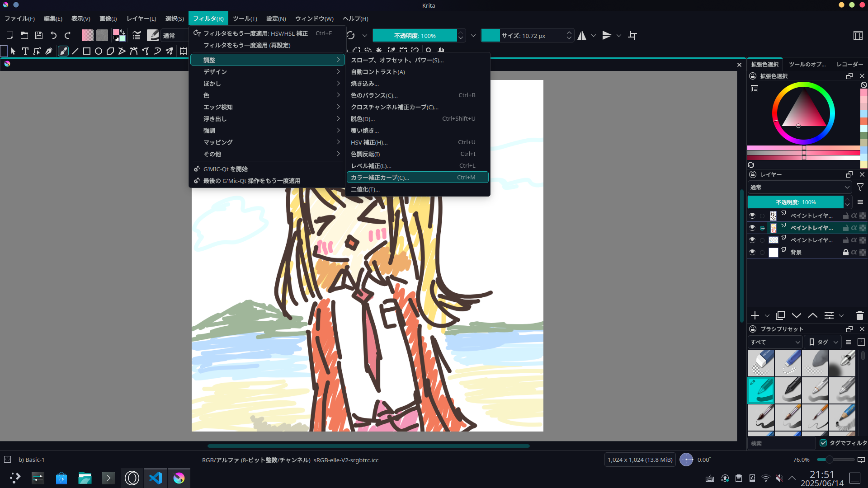The height and width of the screenshot is (488, 868).
Task: Toggle the lock on the 背景 layer
Action: point(845,252)
